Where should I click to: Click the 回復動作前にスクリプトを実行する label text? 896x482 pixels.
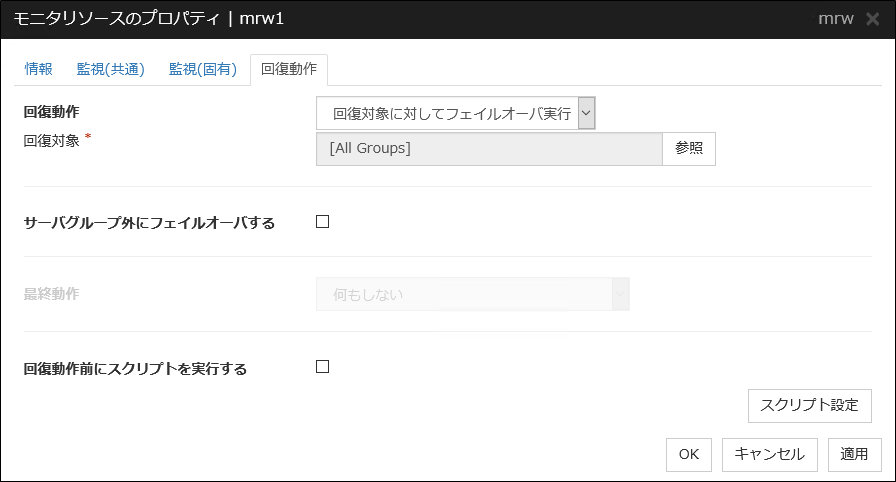point(135,368)
